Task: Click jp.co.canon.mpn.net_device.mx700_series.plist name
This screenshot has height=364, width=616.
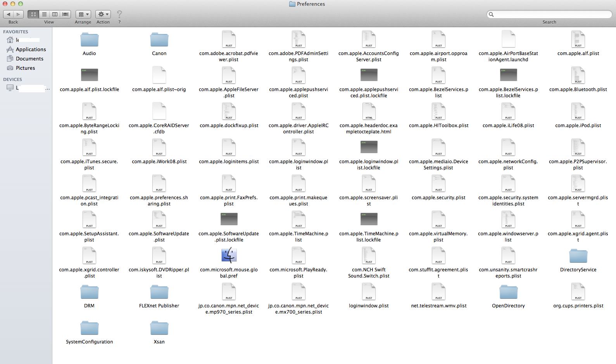Action: coord(299,309)
